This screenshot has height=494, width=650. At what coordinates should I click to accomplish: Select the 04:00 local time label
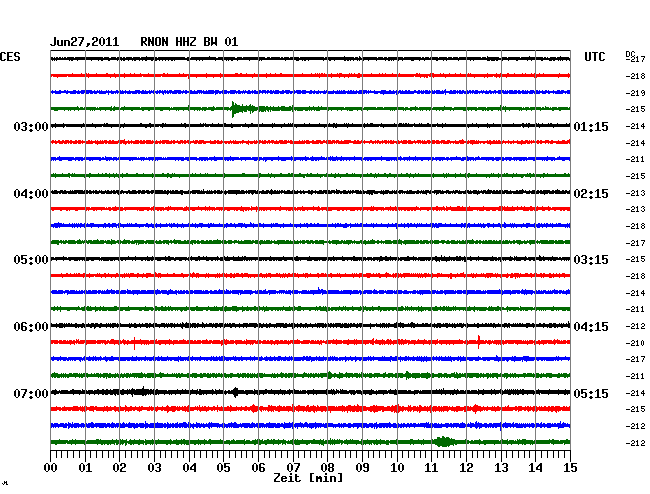[x=31, y=194]
